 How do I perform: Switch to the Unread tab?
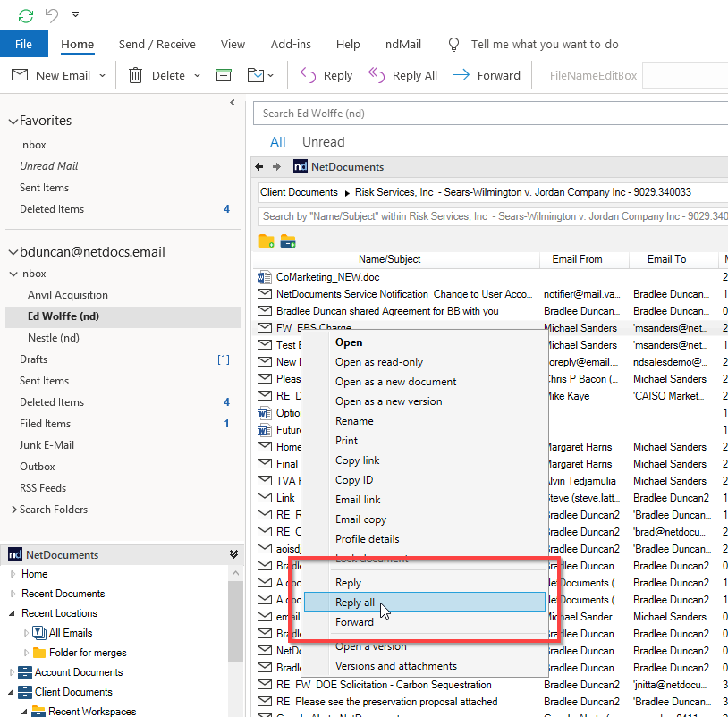point(323,141)
